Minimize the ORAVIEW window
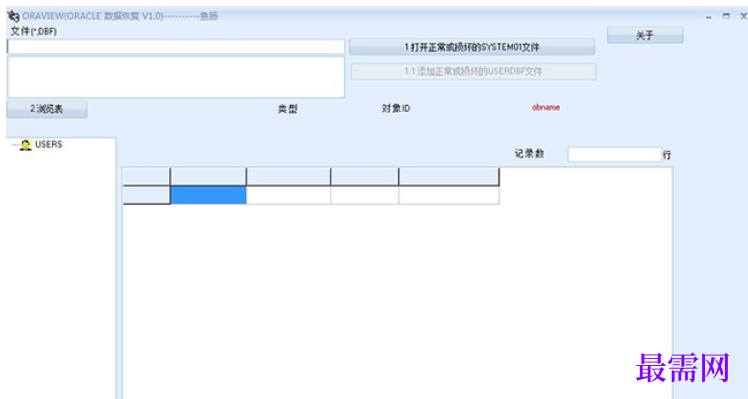 point(709,16)
